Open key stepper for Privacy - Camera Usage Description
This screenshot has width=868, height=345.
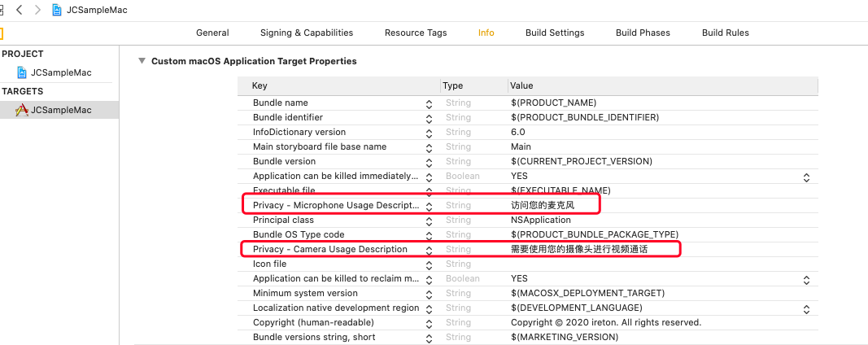(x=429, y=250)
